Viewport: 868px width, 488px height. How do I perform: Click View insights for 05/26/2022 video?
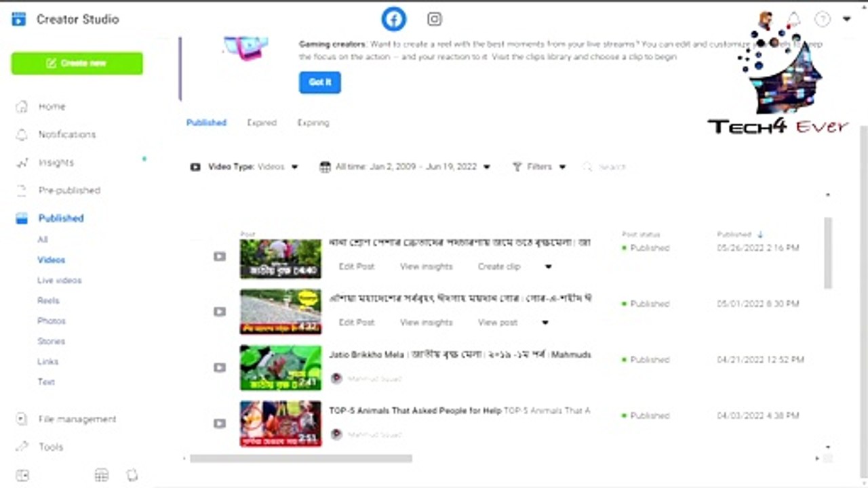tap(427, 266)
